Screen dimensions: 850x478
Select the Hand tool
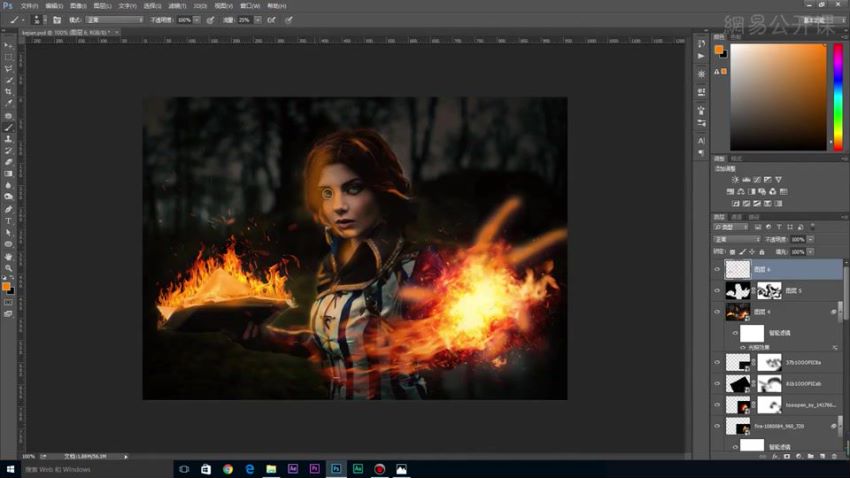[8, 256]
